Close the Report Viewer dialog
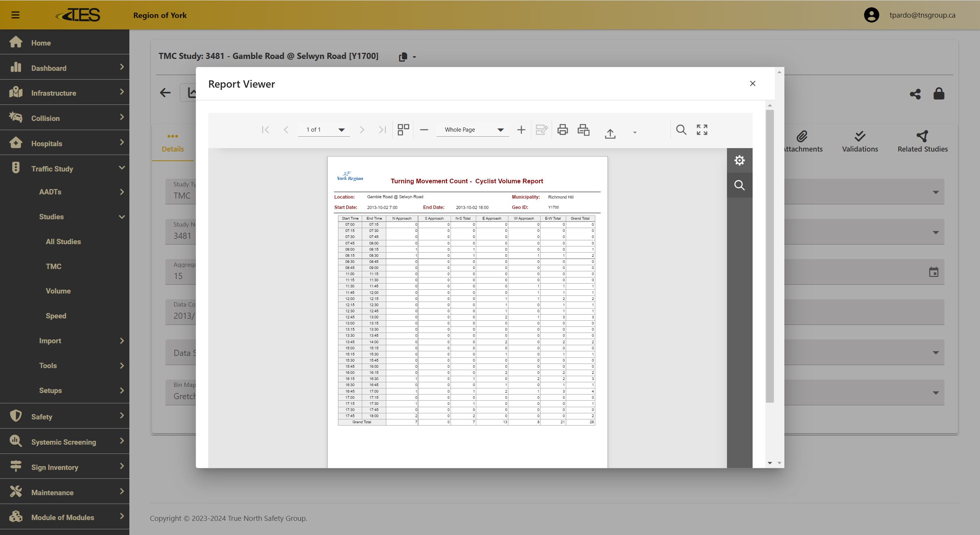 click(752, 83)
